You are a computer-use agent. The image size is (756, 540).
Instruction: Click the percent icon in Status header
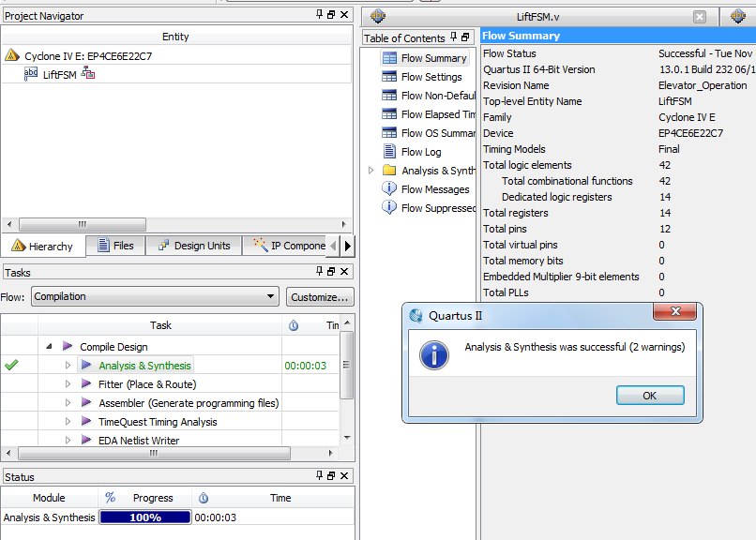pyautogui.click(x=111, y=498)
